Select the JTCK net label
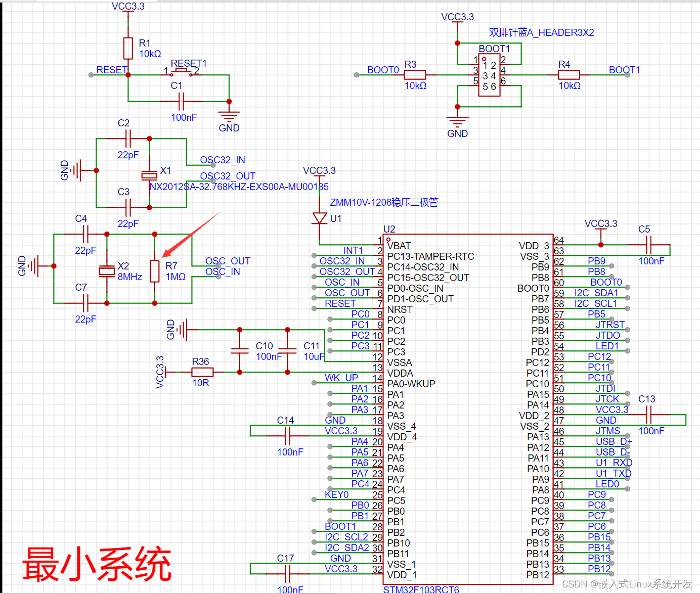 pos(607,399)
